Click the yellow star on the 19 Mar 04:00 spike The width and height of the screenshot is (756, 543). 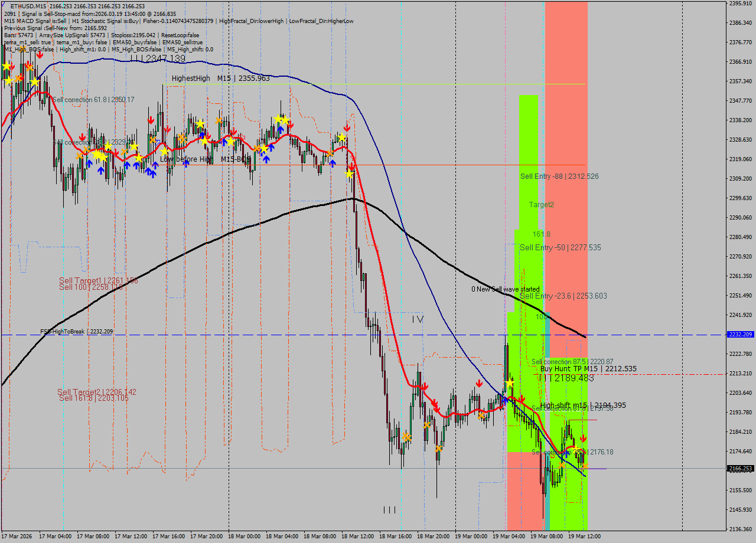tap(509, 384)
